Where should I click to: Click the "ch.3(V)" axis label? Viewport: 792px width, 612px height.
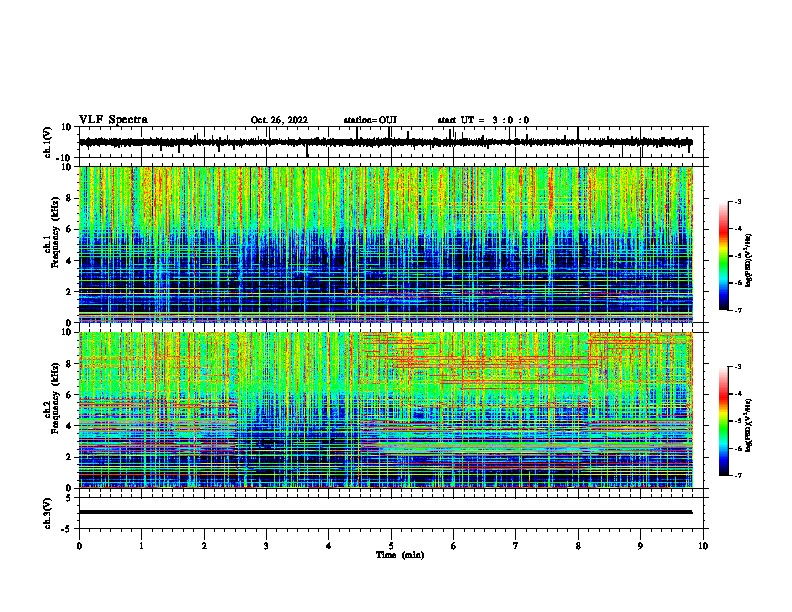48,513
